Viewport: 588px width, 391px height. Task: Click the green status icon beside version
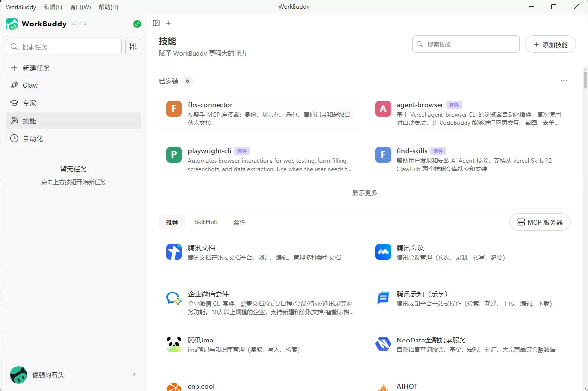[x=137, y=24]
